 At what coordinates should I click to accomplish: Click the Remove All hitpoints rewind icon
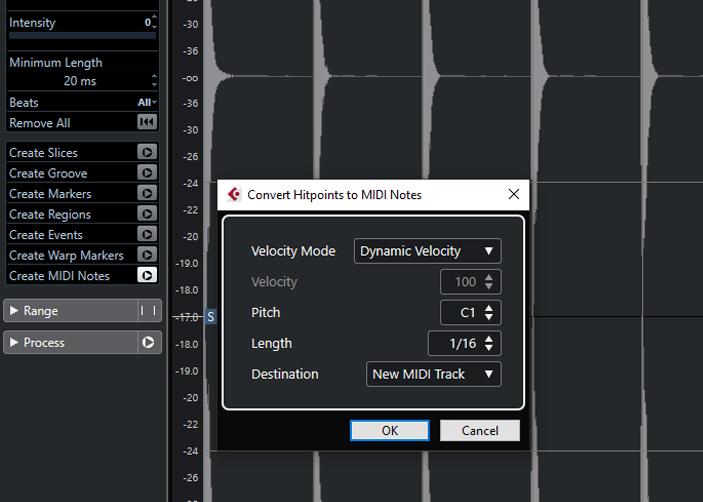click(147, 122)
